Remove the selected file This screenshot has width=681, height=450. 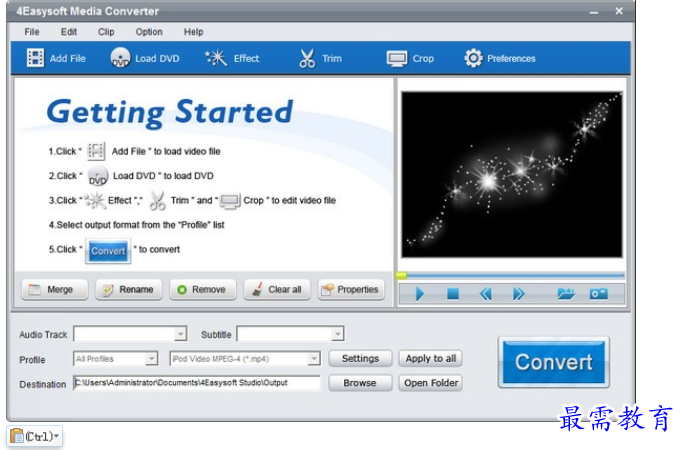tap(203, 289)
